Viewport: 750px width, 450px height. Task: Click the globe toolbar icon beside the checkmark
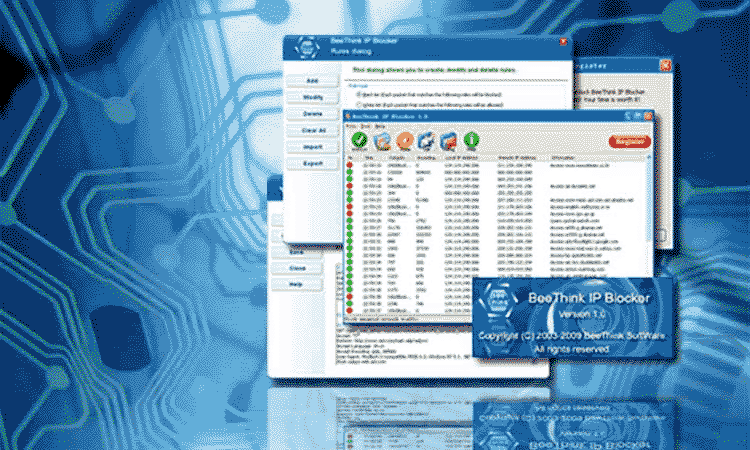click(x=382, y=141)
